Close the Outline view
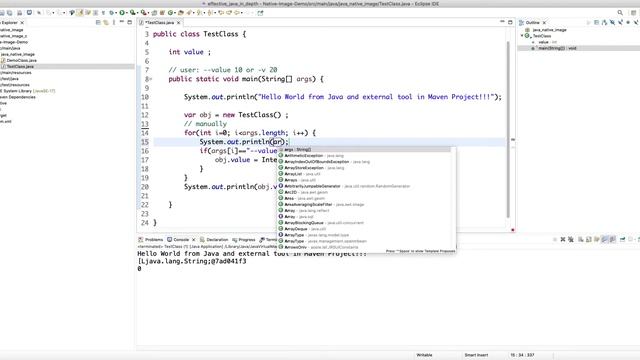This screenshot has width=640, height=360. pyautogui.click(x=544, y=22)
